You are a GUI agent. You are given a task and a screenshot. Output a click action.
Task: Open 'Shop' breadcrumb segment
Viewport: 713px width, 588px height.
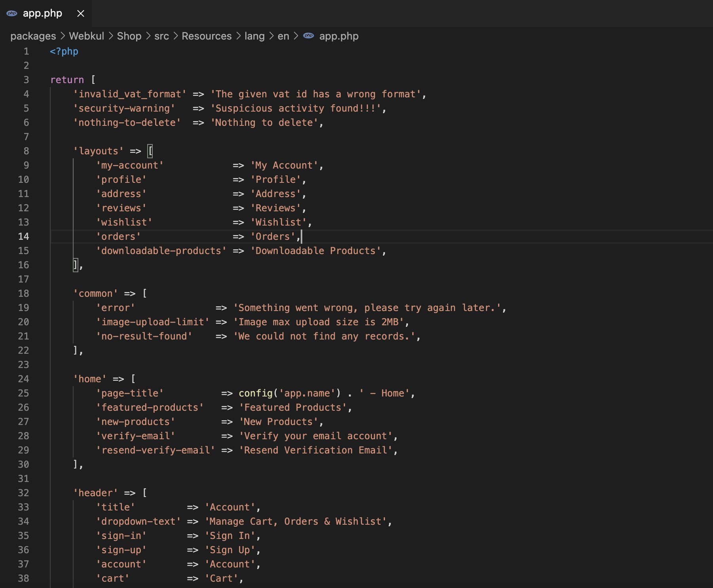129,36
